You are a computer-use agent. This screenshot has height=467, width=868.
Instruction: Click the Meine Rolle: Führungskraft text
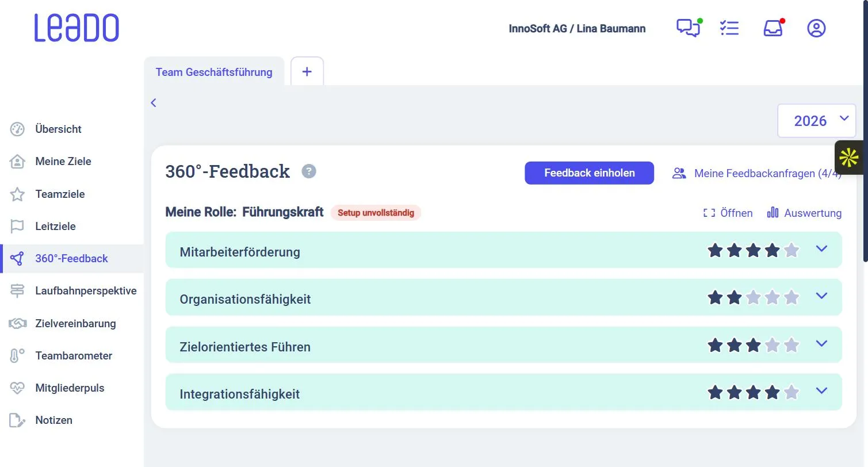click(x=244, y=212)
